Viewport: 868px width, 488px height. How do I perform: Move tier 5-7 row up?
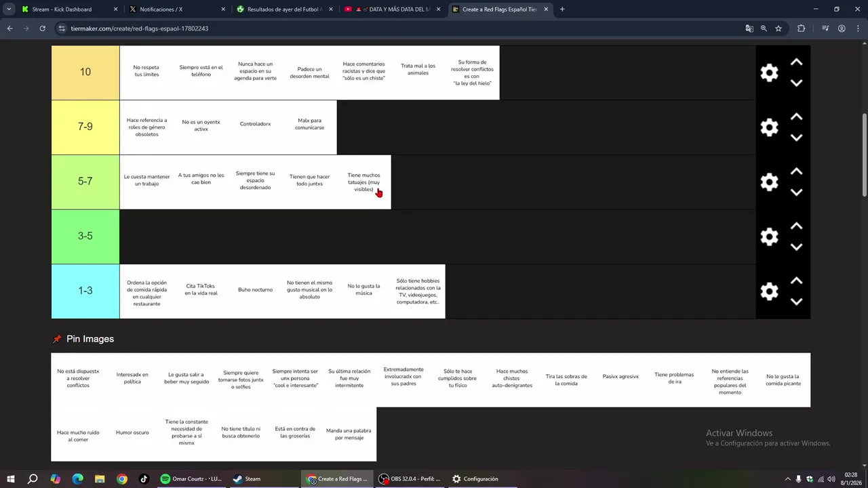tap(797, 171)
